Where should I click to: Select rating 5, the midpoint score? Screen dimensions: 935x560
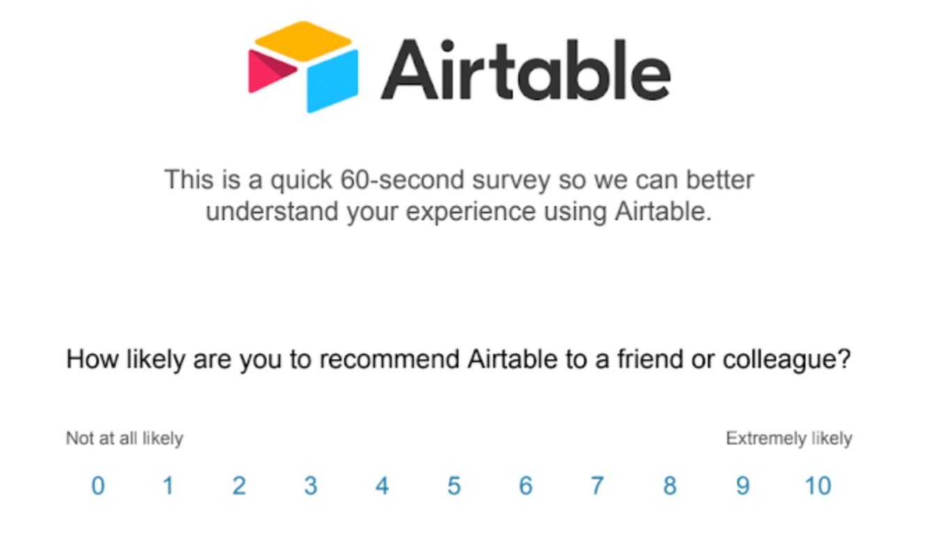(x=454, y=485)
